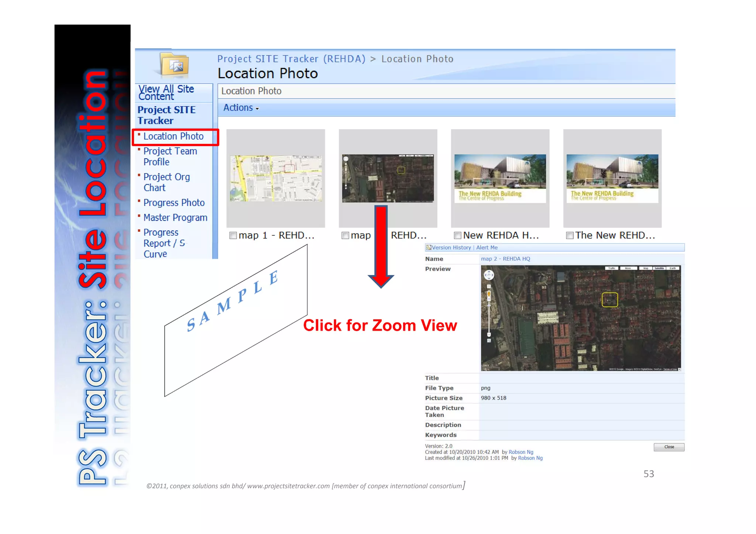Click the 980 x 518 picture size value
This screenshot has height=534, width=756.
coord(494,398)
